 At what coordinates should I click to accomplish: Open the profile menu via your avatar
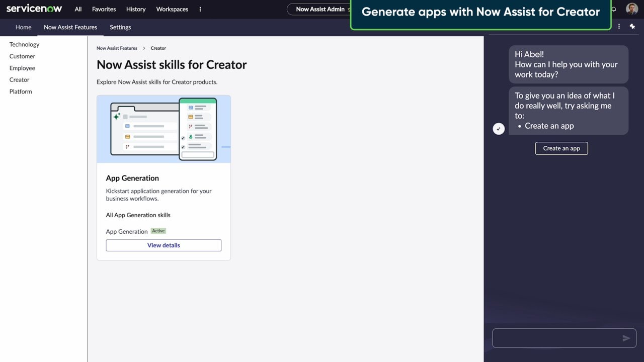632,9
